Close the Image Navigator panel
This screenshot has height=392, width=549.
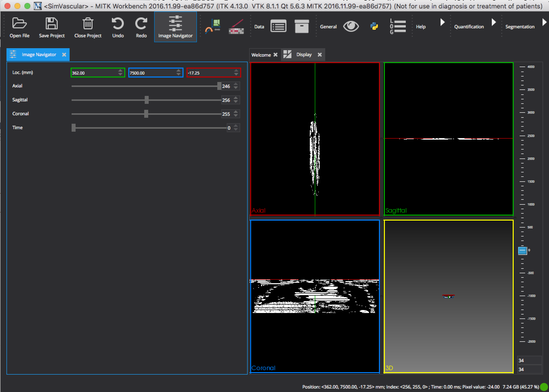[x=64, y=54]
